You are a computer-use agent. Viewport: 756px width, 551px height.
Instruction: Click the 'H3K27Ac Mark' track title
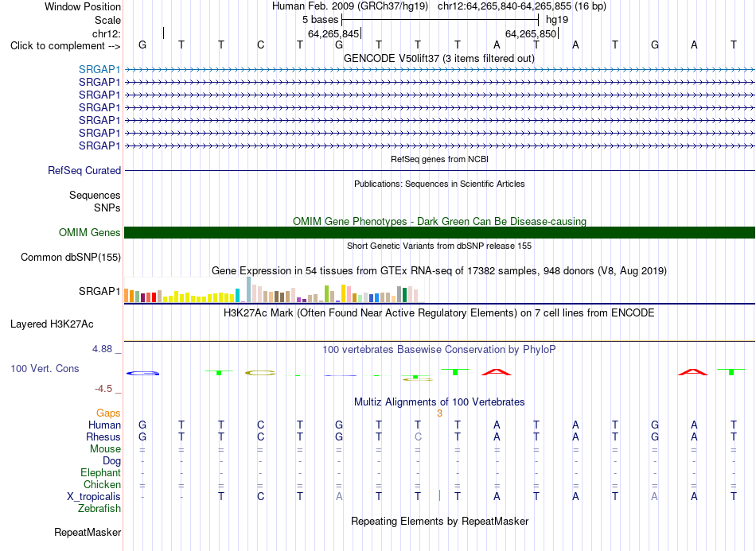pyautogui.click(x=439, y=313)
